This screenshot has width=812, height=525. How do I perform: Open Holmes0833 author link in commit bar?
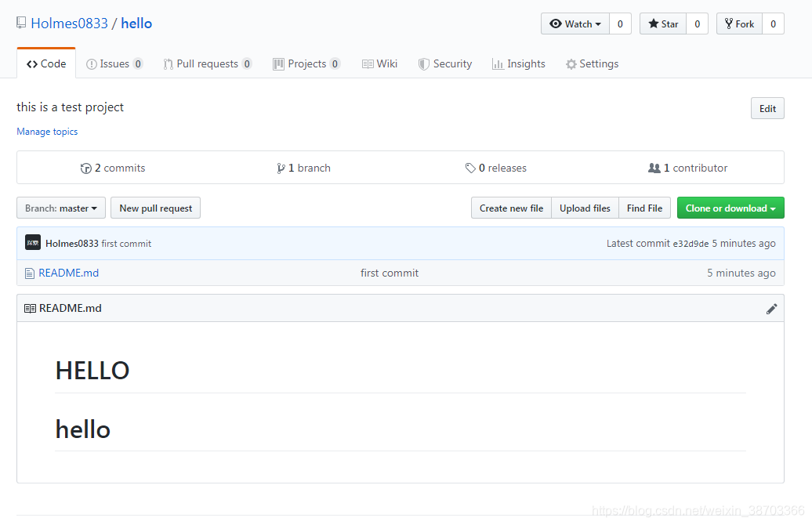(72, 244)
